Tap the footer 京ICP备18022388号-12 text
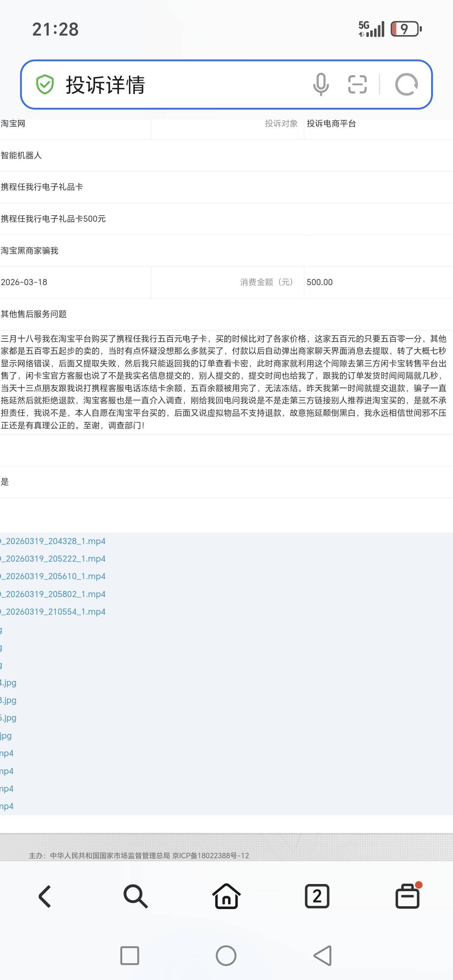The width and height of the screenshot is (453, 980). pyautogui.click(x=210, y=855)
